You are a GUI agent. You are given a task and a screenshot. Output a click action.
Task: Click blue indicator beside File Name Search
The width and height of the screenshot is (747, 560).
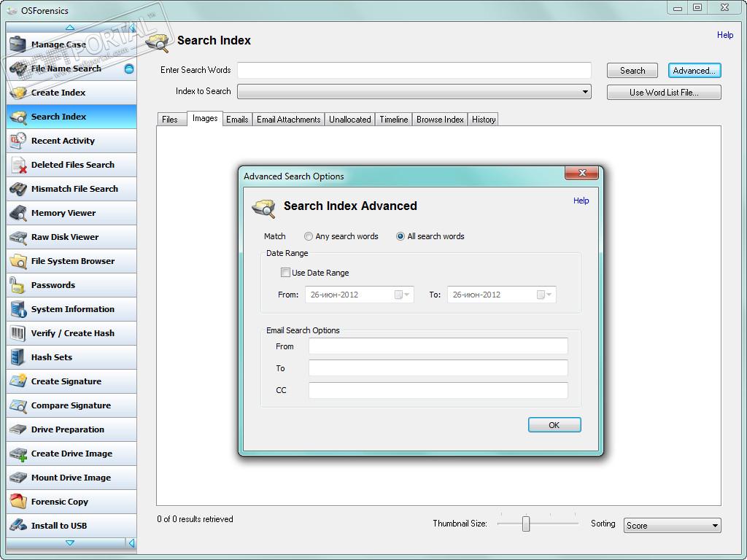[128, 69]
